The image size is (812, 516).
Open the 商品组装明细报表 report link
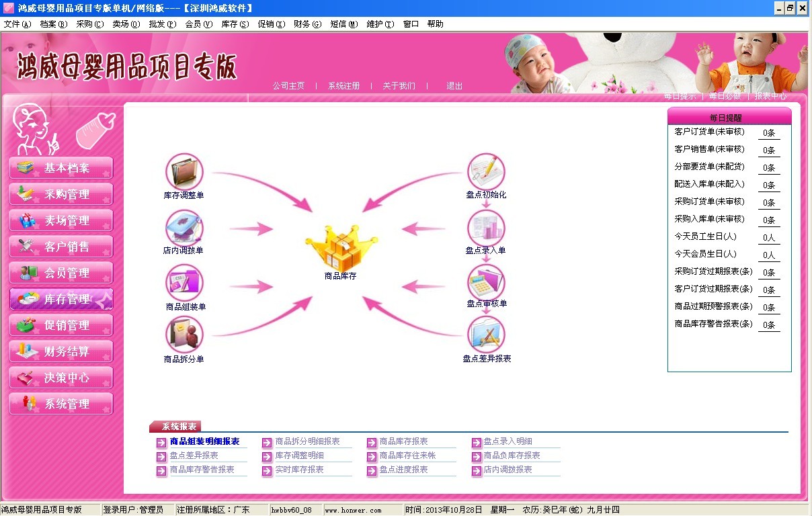[204, 441]
